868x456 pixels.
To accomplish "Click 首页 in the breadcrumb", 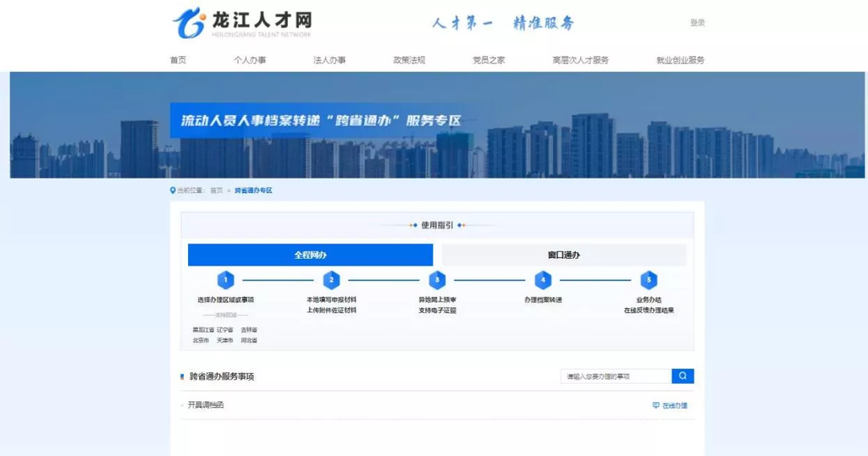I will (x=216, y=191).
